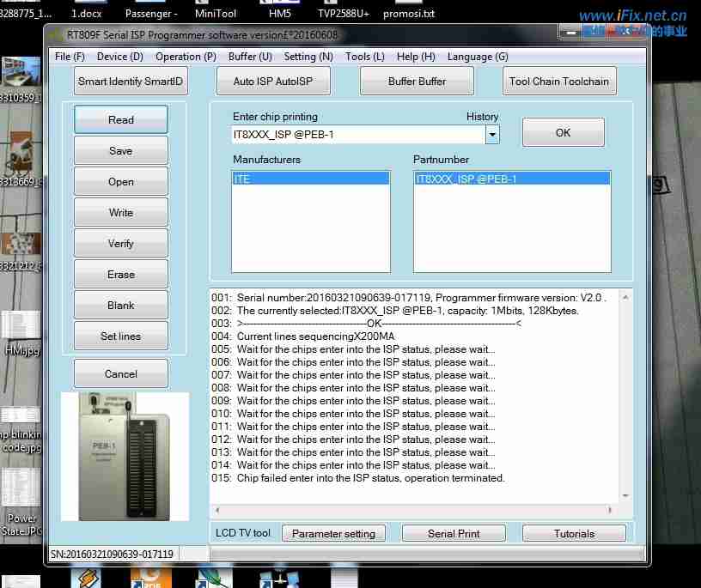Open the Tools menu
The height and width of the screenshot is (588, 701).
(364, 57)
